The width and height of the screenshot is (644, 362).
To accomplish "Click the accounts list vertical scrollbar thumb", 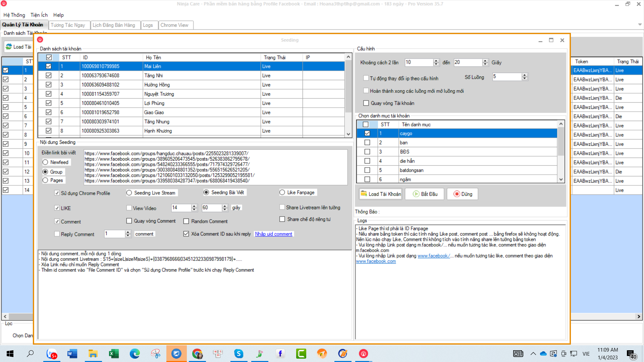I will (348, 86).
